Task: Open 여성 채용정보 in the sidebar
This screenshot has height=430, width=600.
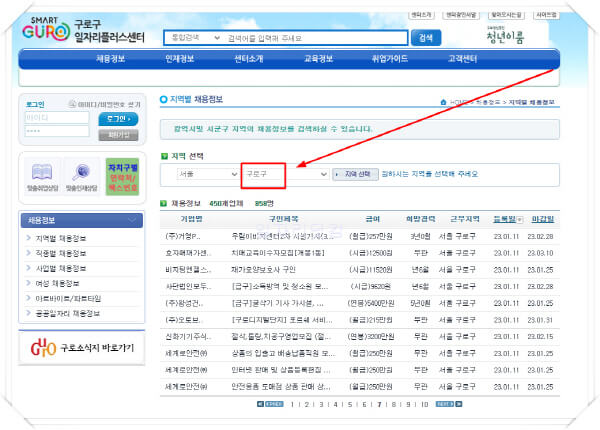Action: [57, 283]
